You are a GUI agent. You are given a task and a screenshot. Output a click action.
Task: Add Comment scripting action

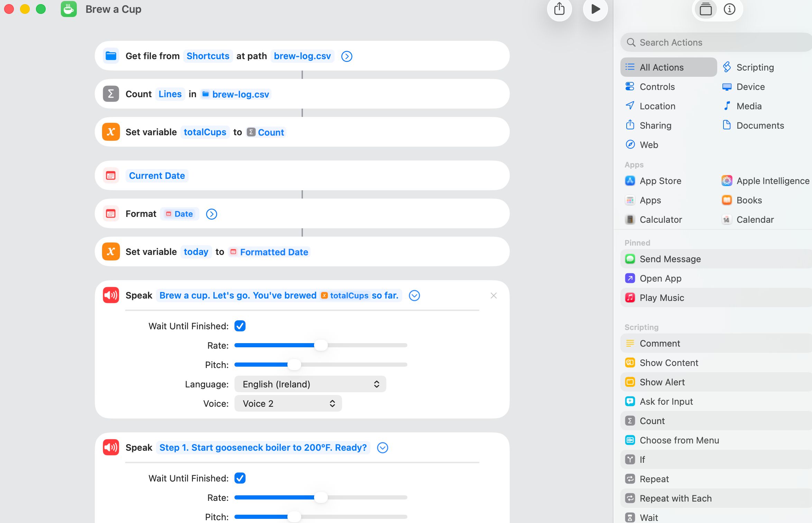716,343
